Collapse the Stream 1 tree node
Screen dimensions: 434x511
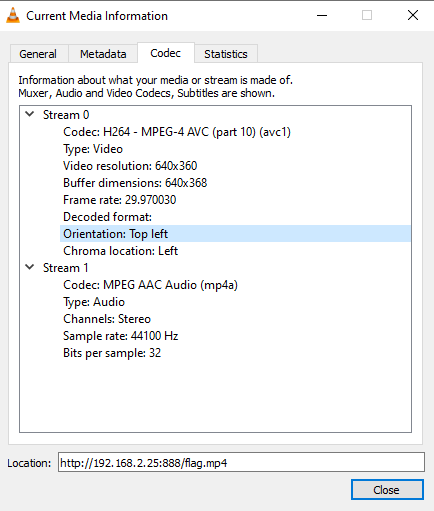tap(30, 267)
